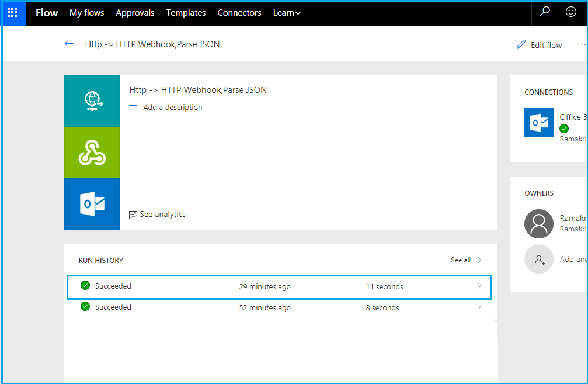Click the search magnifier icon
588x384 pixels.
pos(545,12)
